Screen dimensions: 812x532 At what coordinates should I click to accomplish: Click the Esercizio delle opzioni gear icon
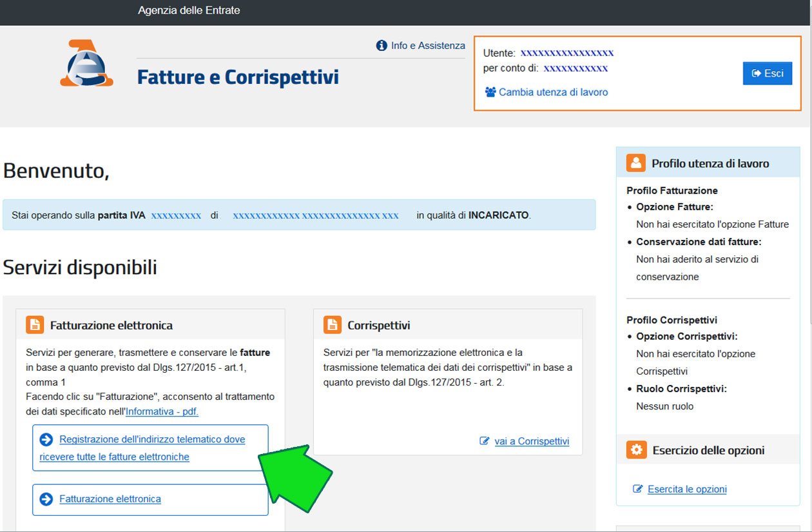636,450
